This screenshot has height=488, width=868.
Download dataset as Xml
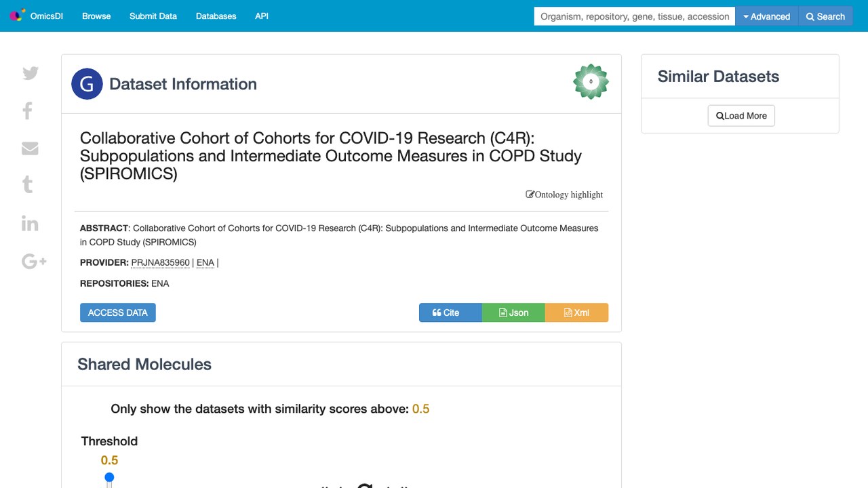(x=576, y=312)
